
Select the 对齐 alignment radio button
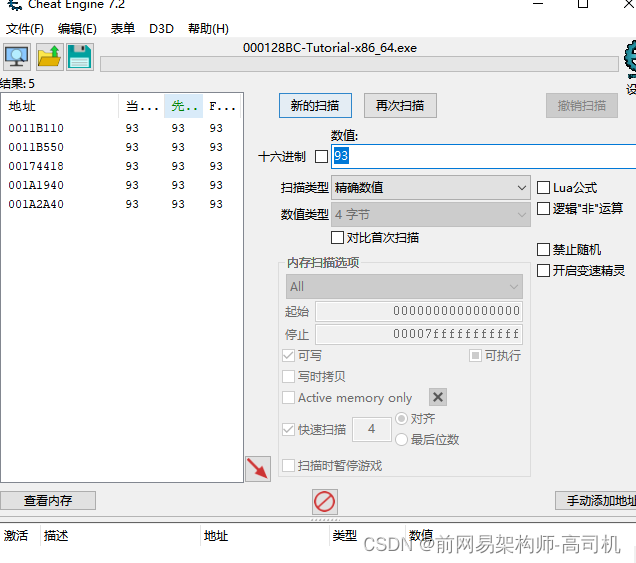coord(401,419)
